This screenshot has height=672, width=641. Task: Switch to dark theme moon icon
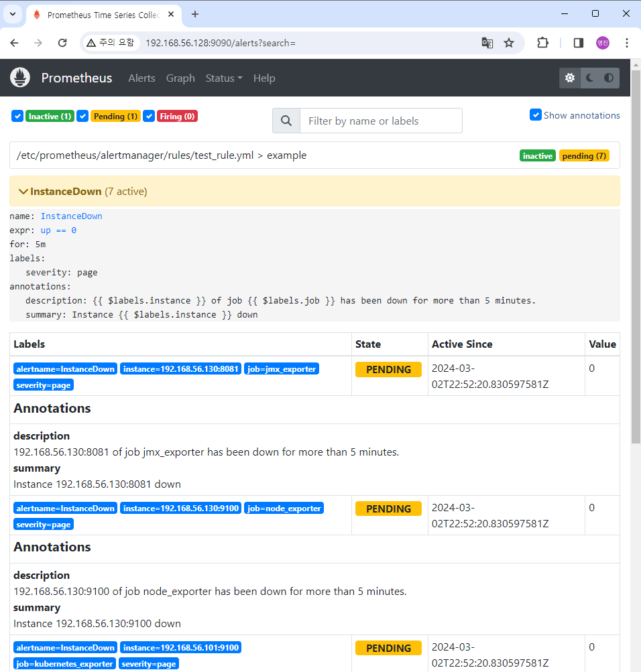coord(590,78)
